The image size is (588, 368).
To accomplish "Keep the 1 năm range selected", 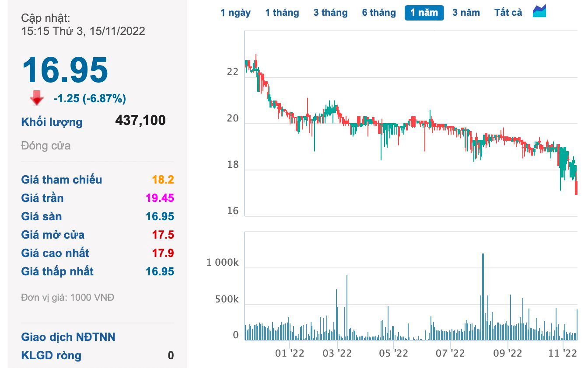I will pos(424,12).
